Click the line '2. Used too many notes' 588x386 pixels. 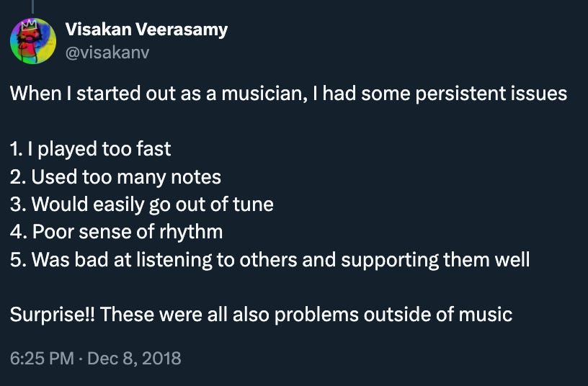coord(115,176)
